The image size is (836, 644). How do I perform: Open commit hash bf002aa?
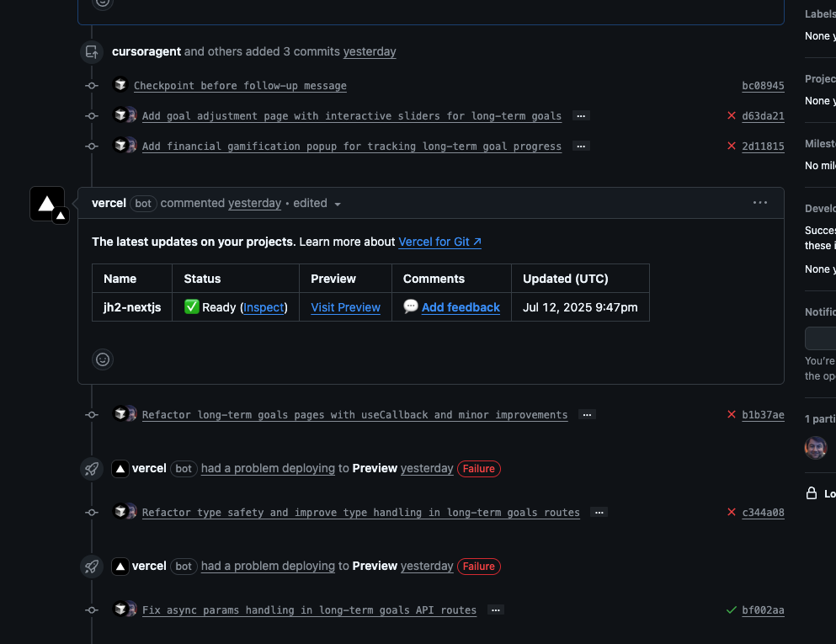click(x=763, y=610)
